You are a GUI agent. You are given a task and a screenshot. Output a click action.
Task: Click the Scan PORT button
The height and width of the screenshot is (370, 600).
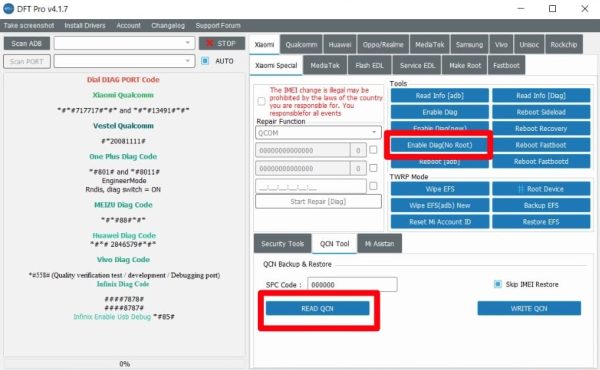pos(27,61)
